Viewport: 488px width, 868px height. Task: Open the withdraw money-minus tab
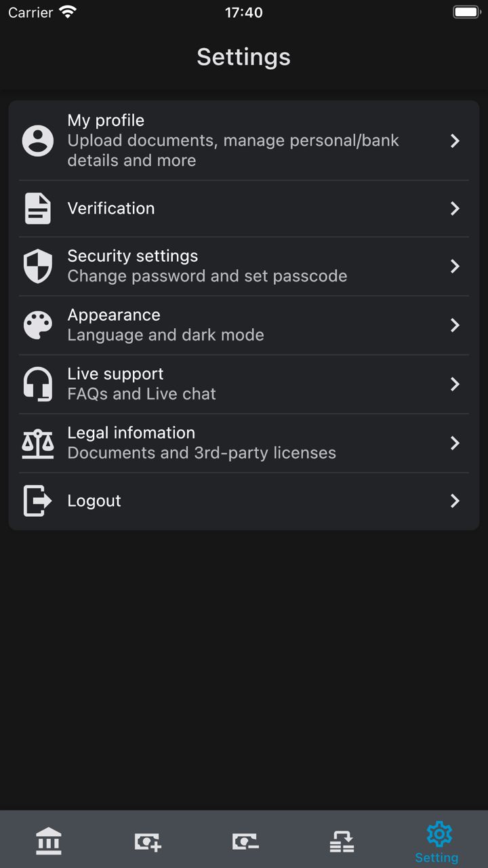tap(245, 842)
